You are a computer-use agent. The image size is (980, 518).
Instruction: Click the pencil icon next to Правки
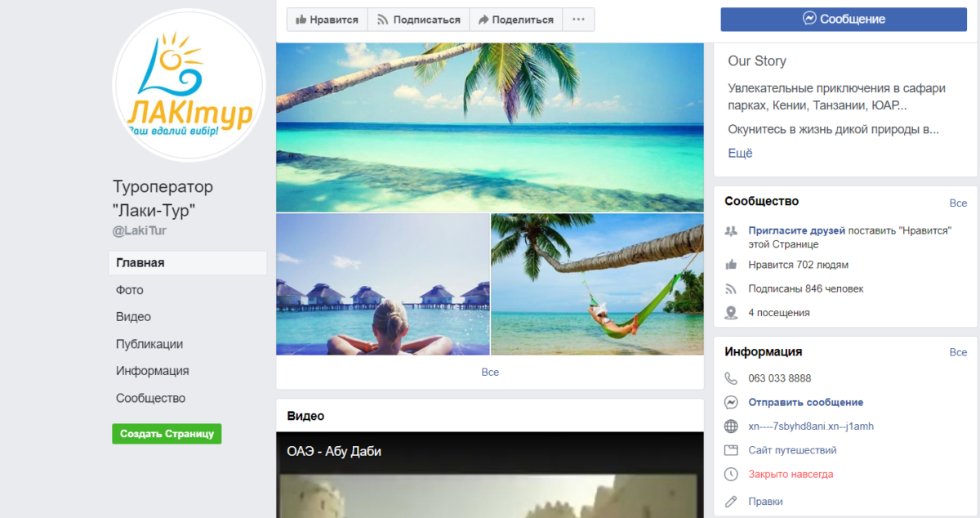coord(731,501)
